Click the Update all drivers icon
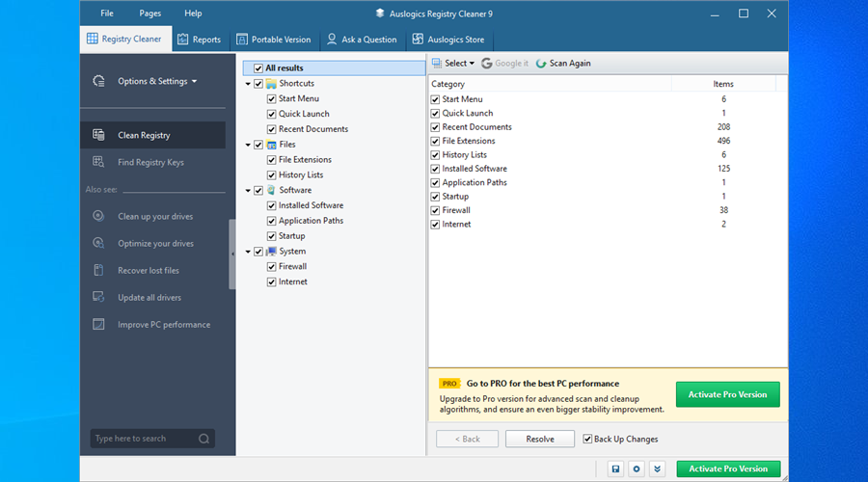This screenshot has width=868, height=482. (x=98, y=297)
